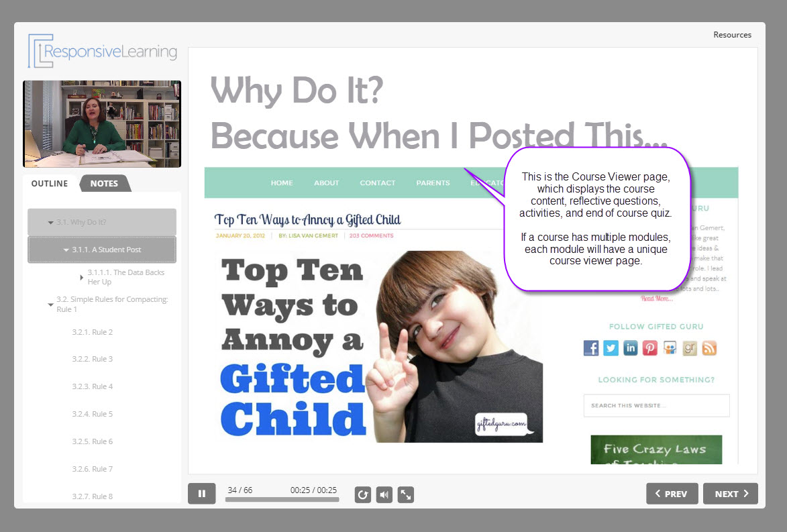The width and height of the screenshot is (787, 532).
Task: Click the presenter video thumbnail
Action: point(102,124)
